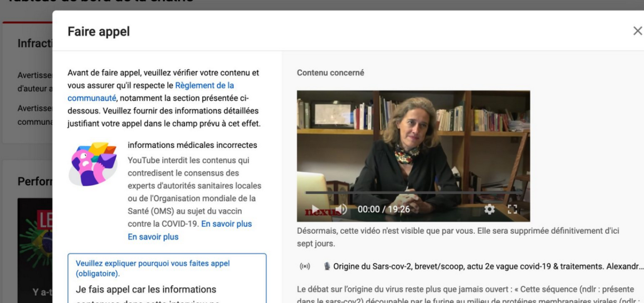Screen dimensions: 644x303
Task: Play the video in the appeal dialog
Action: coord(315,209)
